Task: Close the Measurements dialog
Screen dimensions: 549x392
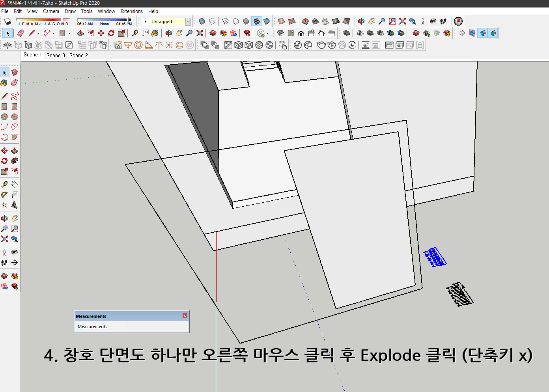Action: click(185, 316)
